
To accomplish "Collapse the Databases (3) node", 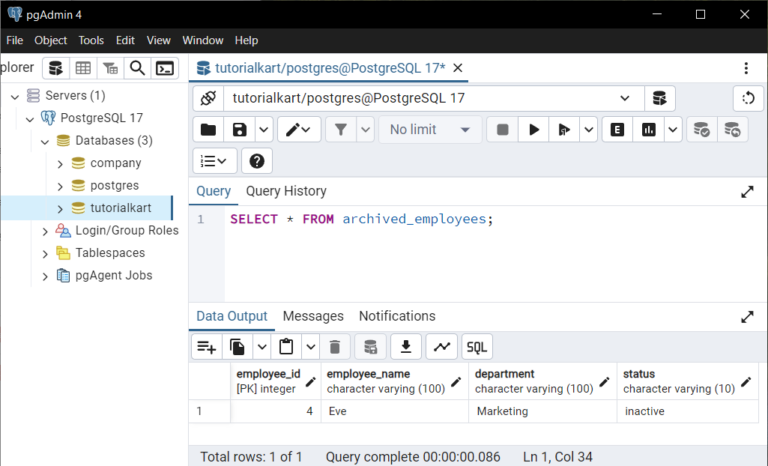I will click(45, 141).
